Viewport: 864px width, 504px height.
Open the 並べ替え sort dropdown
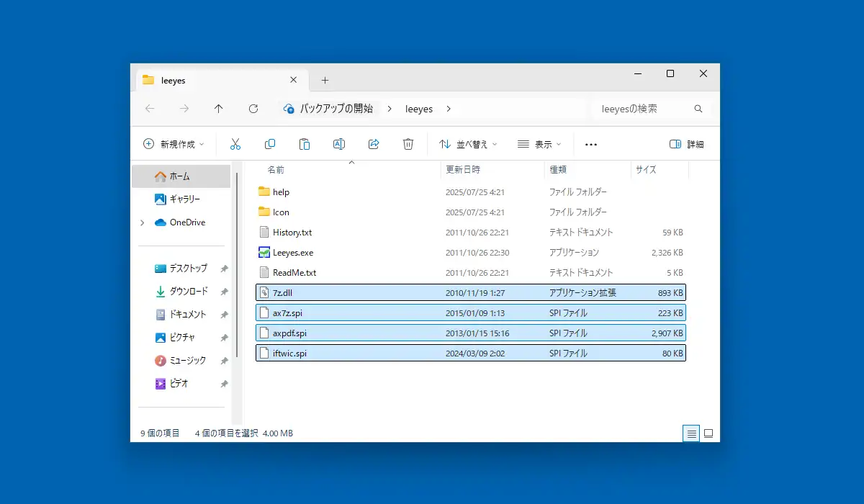[469, 144]
